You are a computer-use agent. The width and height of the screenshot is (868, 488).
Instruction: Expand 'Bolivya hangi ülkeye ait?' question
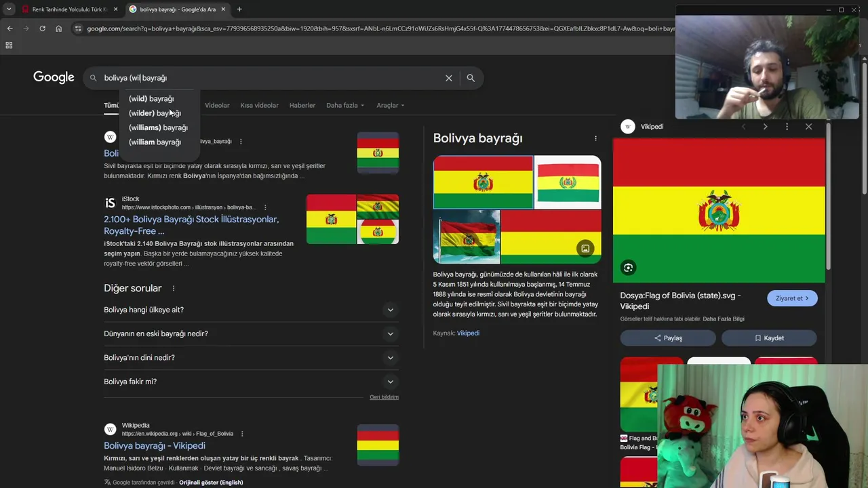click(251, 310)
